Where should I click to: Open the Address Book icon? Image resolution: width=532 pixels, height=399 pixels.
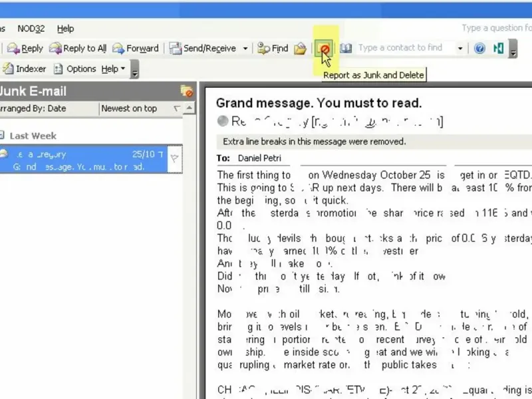346,49
